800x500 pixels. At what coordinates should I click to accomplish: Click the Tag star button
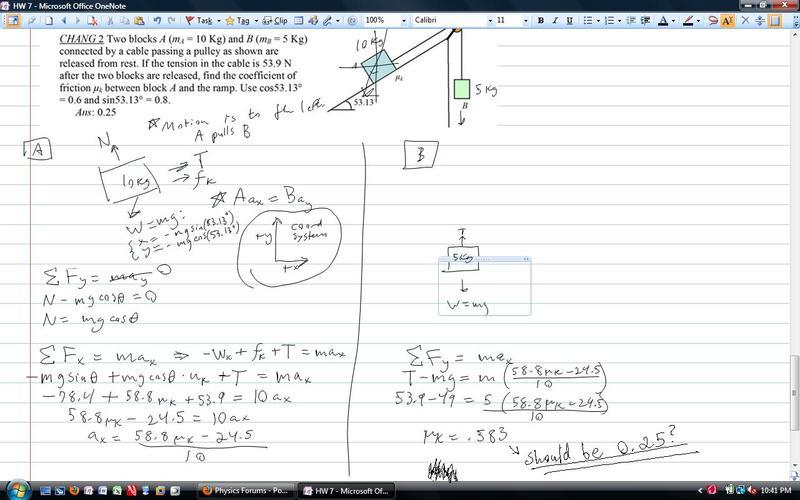coord(237,21)
